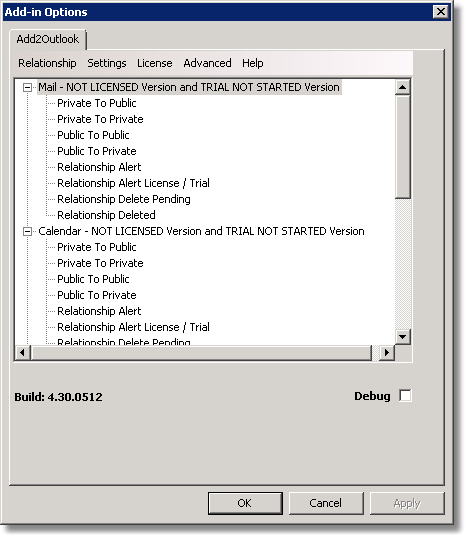466x537 pixels.
Task: Open the Advanced menu
Action: tap(207, 63)
